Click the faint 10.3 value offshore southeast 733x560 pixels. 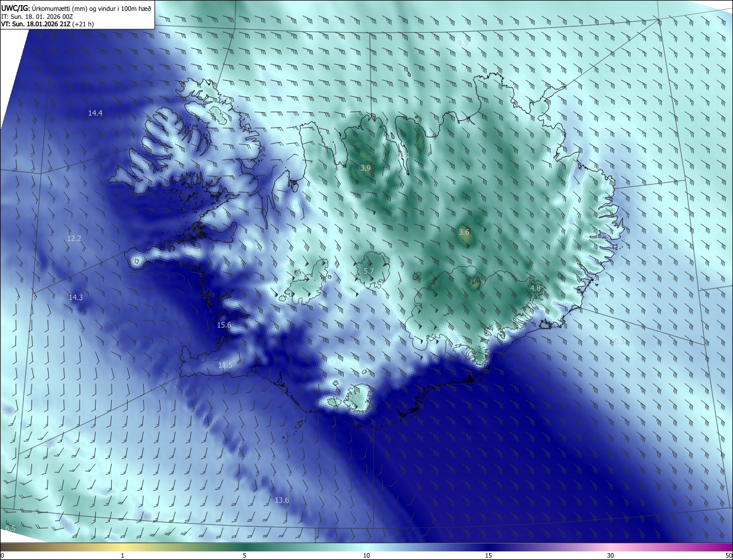click(x=617, y=342)
